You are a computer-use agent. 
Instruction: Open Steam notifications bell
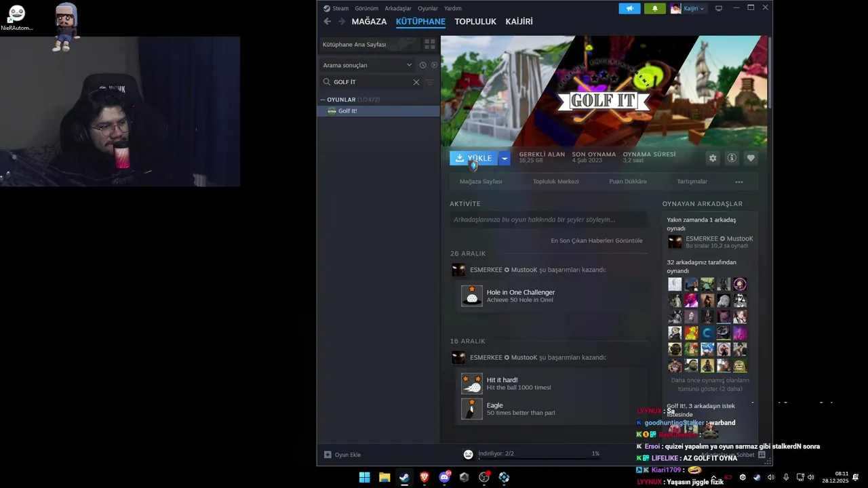coord(655,8)
